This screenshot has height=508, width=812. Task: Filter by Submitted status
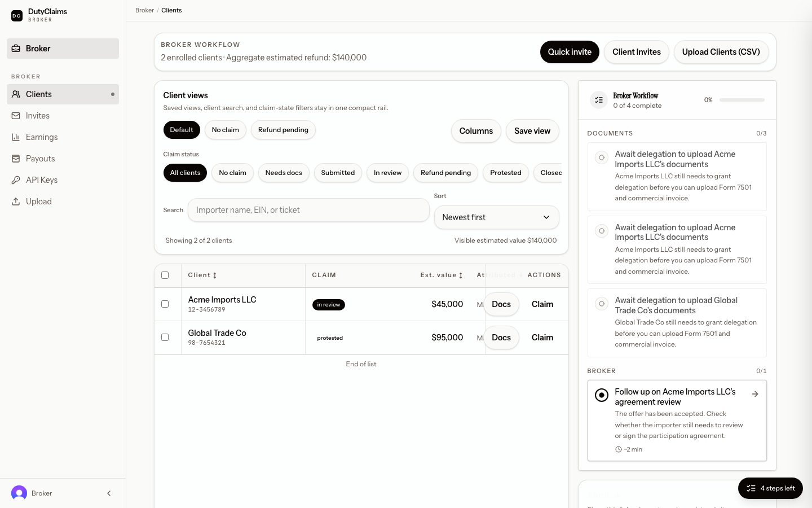click(338, 173)
